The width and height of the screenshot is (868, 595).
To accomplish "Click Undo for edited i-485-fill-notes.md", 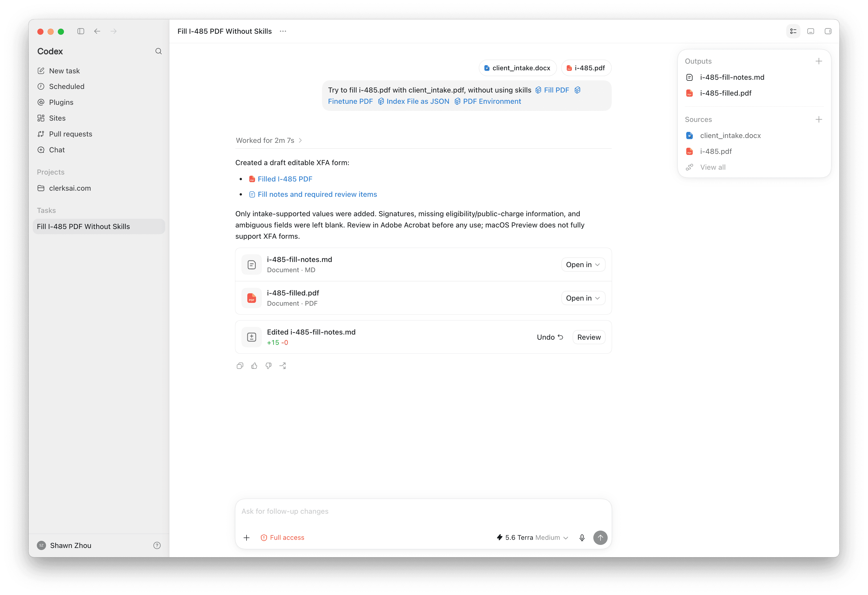I will [550, 337].
